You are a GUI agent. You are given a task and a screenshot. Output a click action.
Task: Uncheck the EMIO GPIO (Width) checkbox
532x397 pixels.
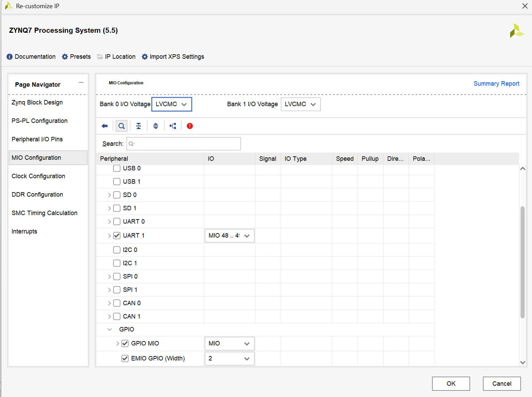click(x=125, y=358)
